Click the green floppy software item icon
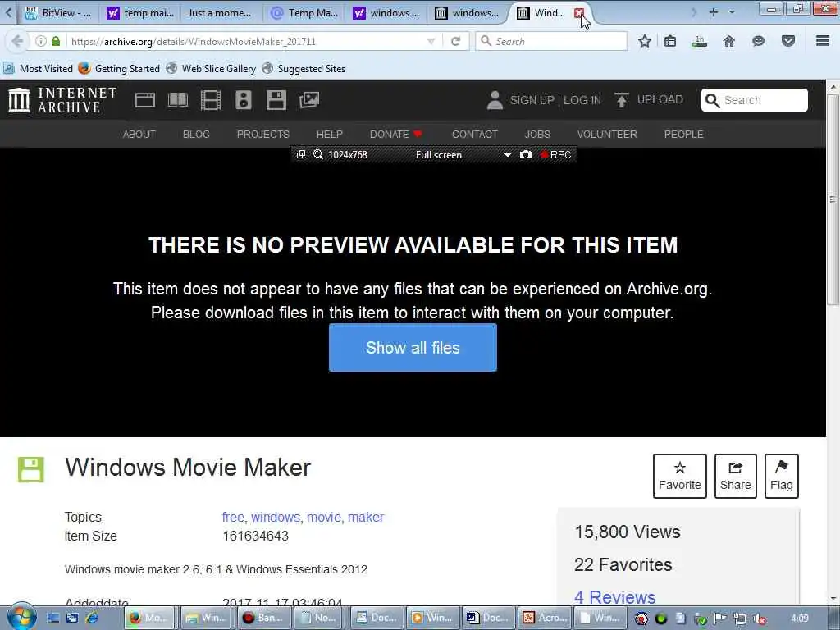Image resolution: width=840 pixels, height=630 pixels. point(31,469)
